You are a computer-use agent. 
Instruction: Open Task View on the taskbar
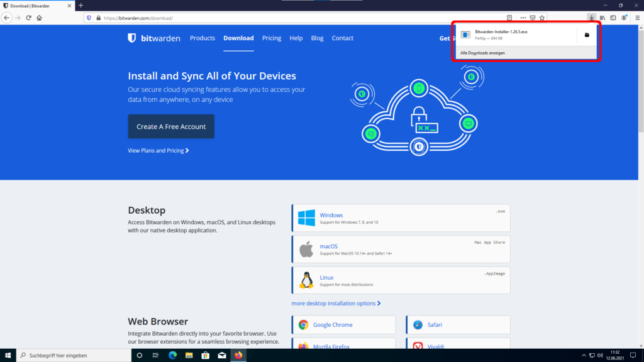click(156, 356)
